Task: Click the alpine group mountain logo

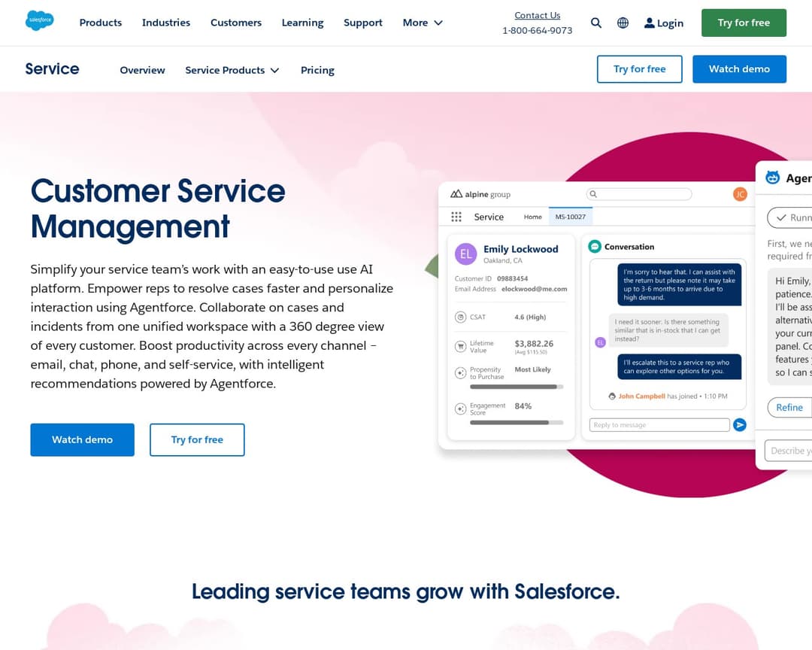Action: (x=456, y=194)
